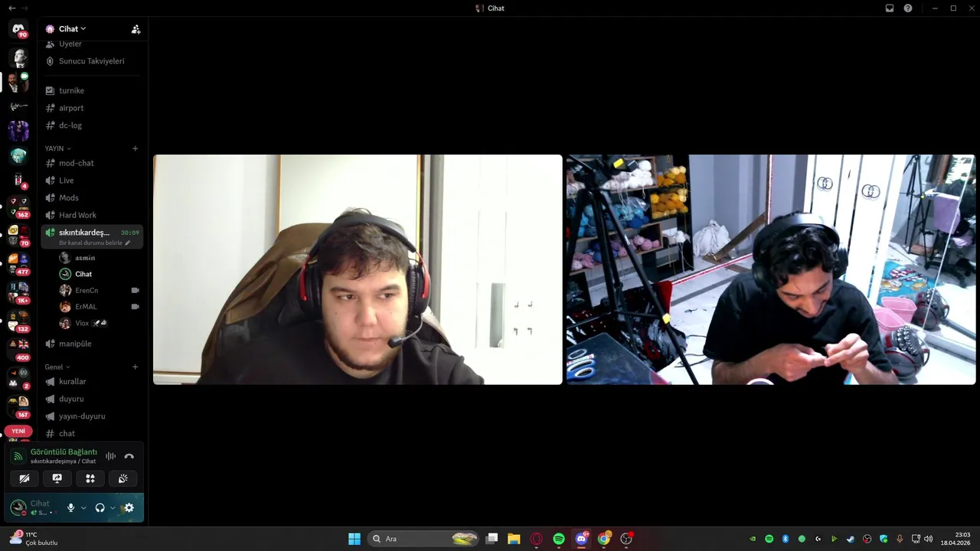Image resolution: width=980 pixels, height=551 pixels.
Task: Open invite people icon beside Cihat
Action: (136, 29)
